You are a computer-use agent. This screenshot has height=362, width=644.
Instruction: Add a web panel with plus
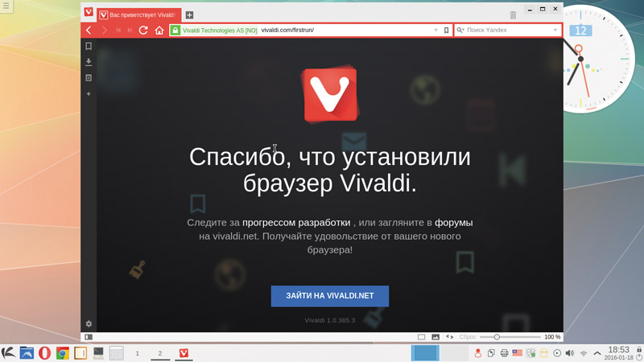[x=89, y=94]
